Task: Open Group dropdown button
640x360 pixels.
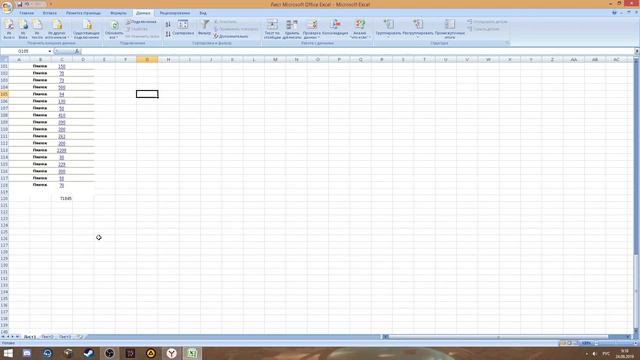Action: click(x=388, y=28)
